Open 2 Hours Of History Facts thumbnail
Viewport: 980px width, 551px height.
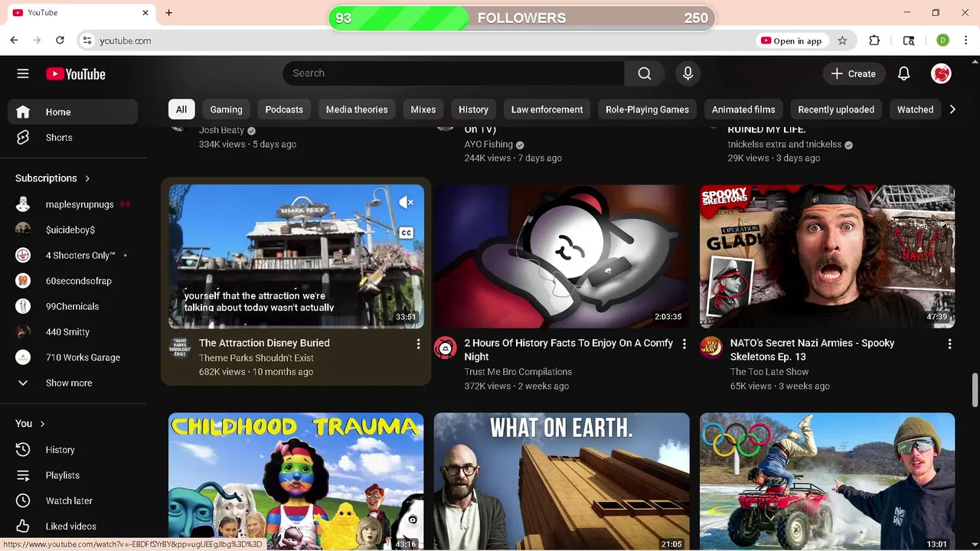pos(562,256)
